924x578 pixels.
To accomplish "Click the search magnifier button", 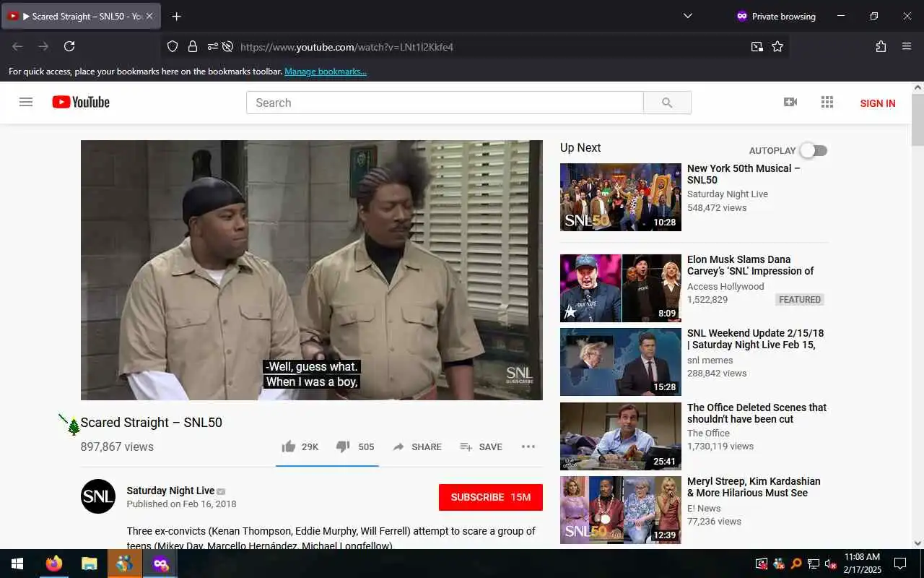I will [x=667, y=103].
